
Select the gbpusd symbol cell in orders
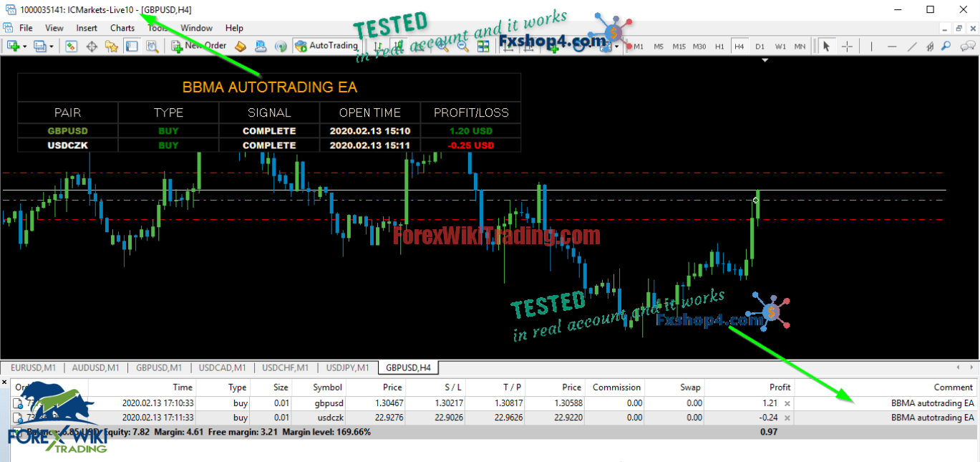[329, 403]
